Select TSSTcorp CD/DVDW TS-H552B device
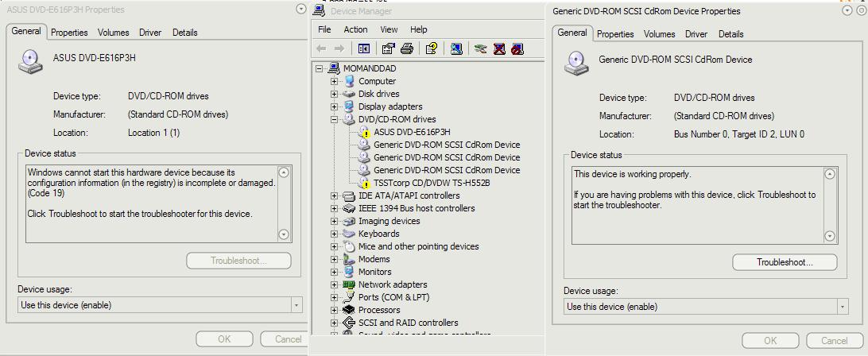The image size is (868, 356). [x=432, y=183]
